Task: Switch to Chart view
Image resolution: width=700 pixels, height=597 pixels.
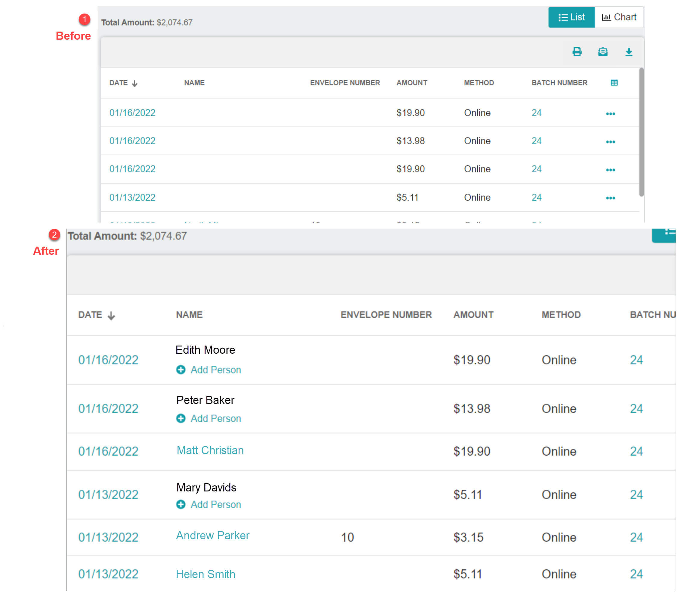Action: click(x=619, y=17)
